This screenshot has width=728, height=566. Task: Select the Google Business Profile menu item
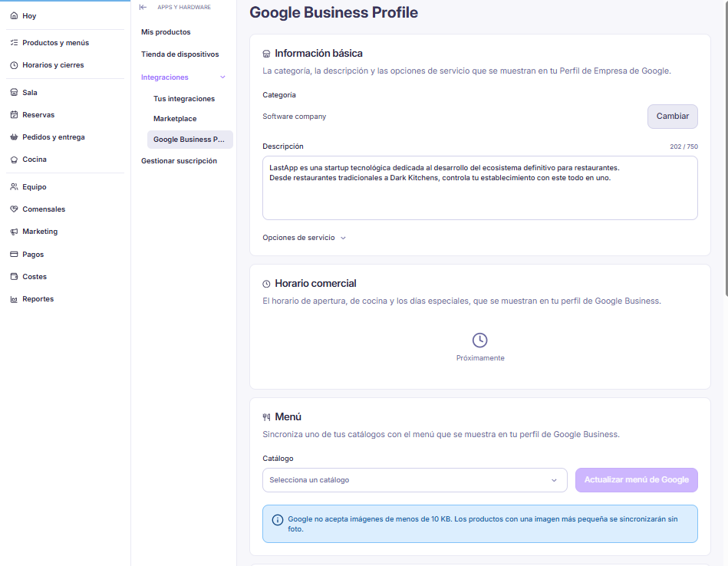tap(190, 140)
